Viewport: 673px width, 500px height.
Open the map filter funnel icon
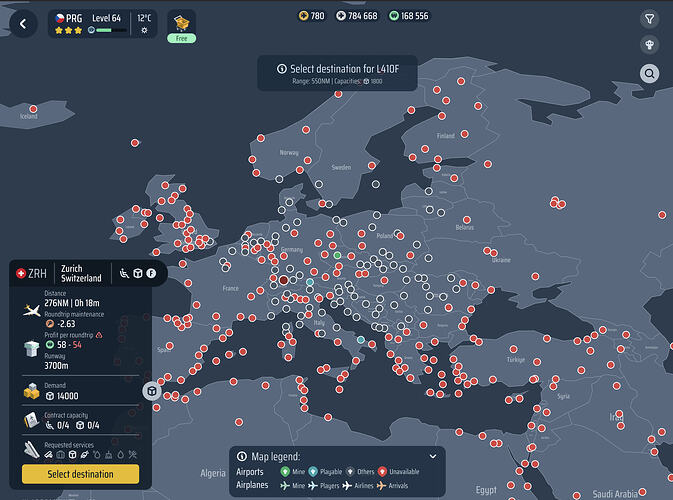pos(649,19)
